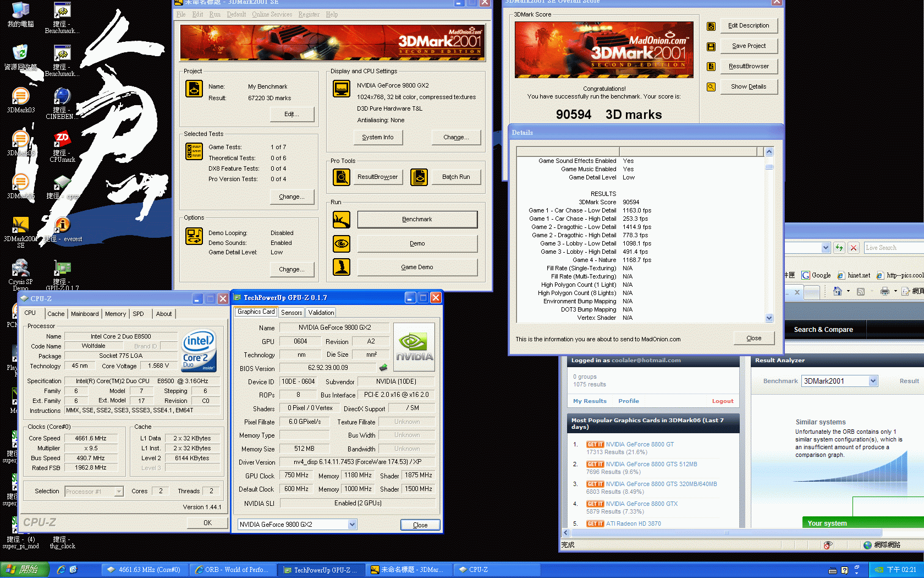Image resolution: width=924 pixels, height=578 pixels.
Task: Click the Internet Explorer quick launch icon
Action: tap(61, 570)
